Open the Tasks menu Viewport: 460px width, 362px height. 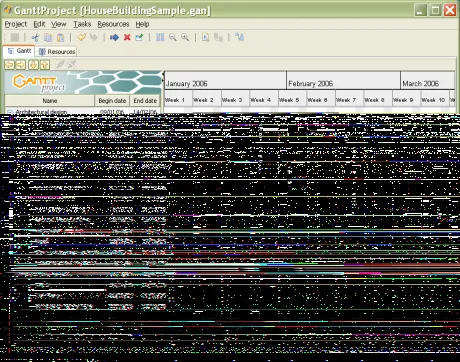click(x=82, y=24)
